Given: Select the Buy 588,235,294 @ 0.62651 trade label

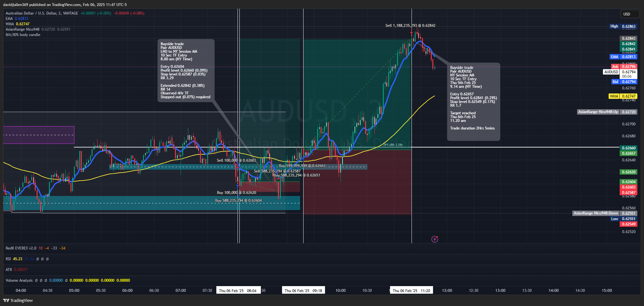Looking at the screenshot, I should tap(297, 175).
